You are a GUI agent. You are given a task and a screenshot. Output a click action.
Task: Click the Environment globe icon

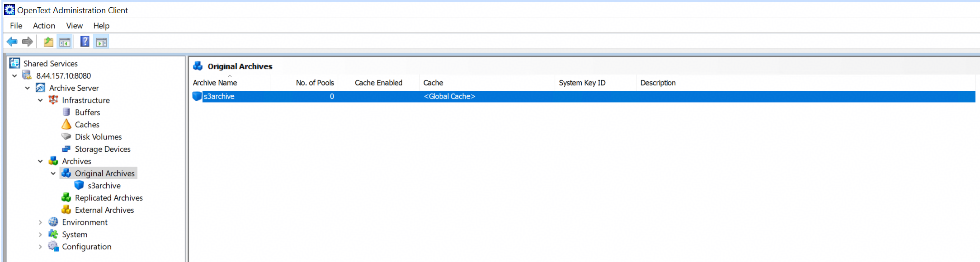[x=53, y=222]
